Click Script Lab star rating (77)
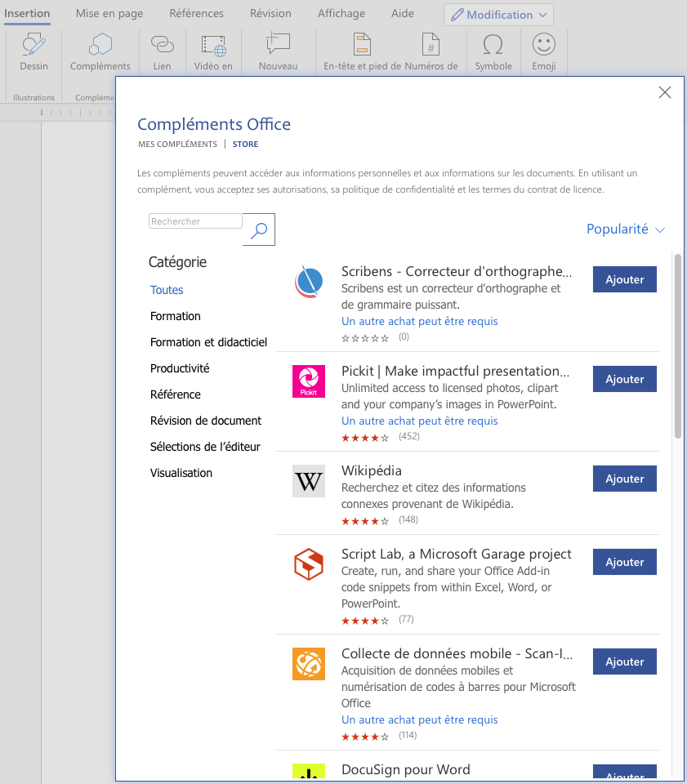 [x=365, y=621]
